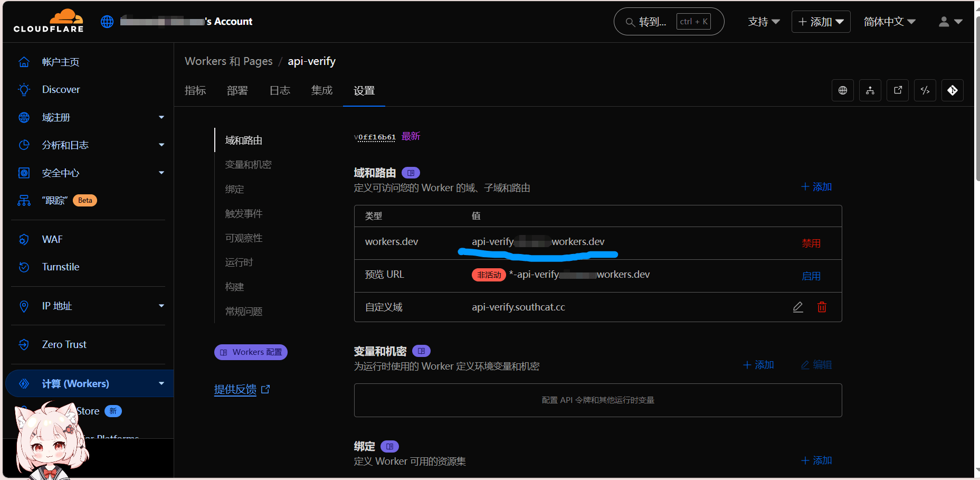The height and width of the screenshot is (480, 980).
Task: Click the code editor icon
Action: pos(925,90)
